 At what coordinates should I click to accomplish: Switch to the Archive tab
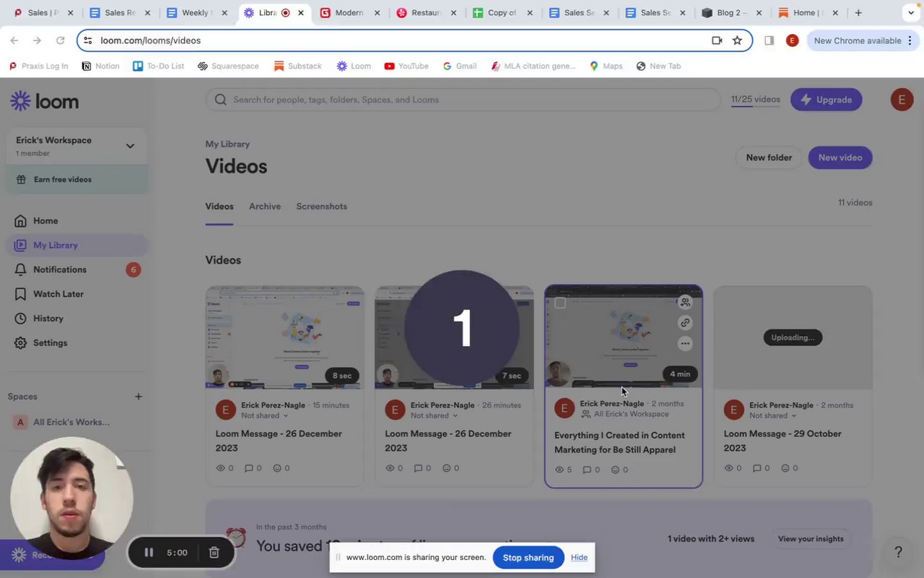point(265,207)
